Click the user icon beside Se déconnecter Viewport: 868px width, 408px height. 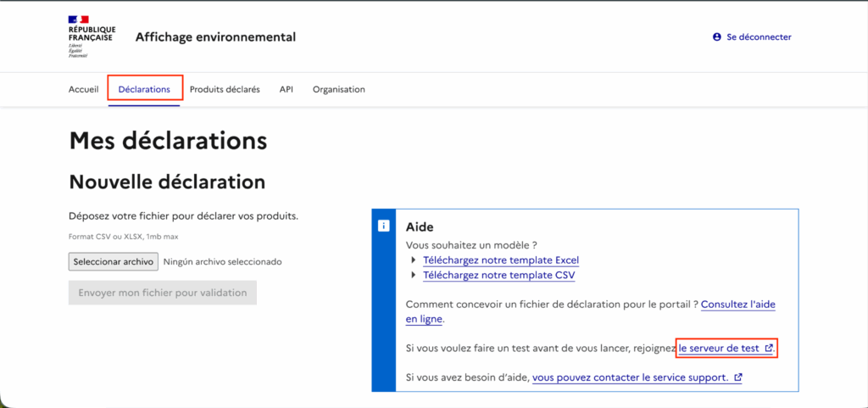[717, 37]
